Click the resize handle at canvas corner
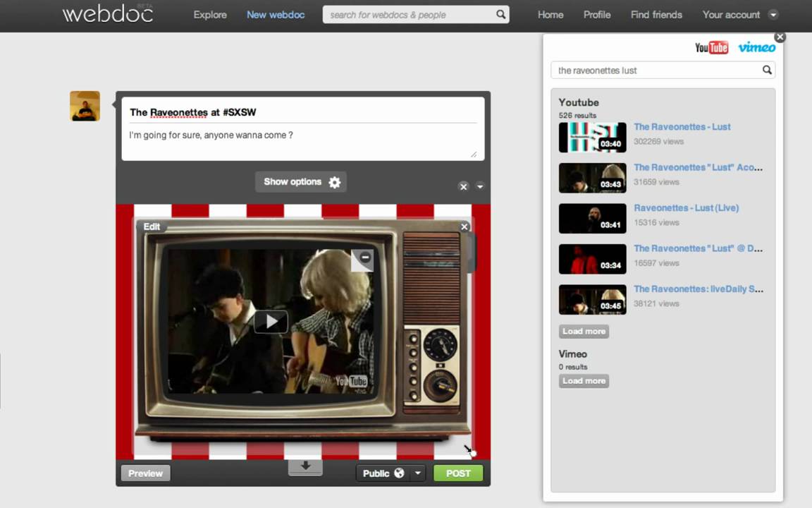812x508 pixels. [469, 450]
